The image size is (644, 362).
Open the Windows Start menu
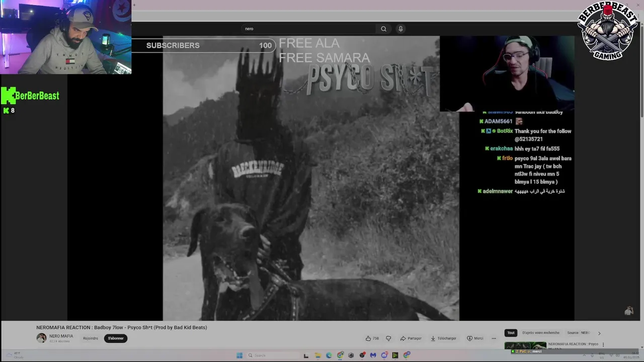click(239, 355)
